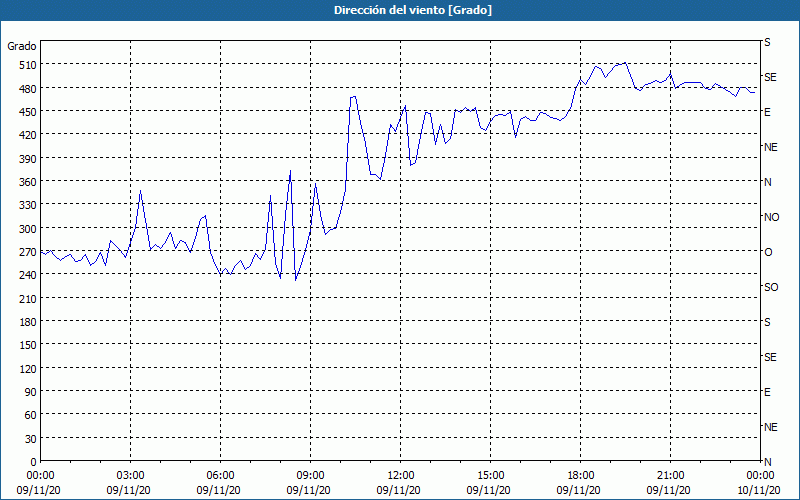Select the 'E' compass label on the 90 gridline

[767, 392]
